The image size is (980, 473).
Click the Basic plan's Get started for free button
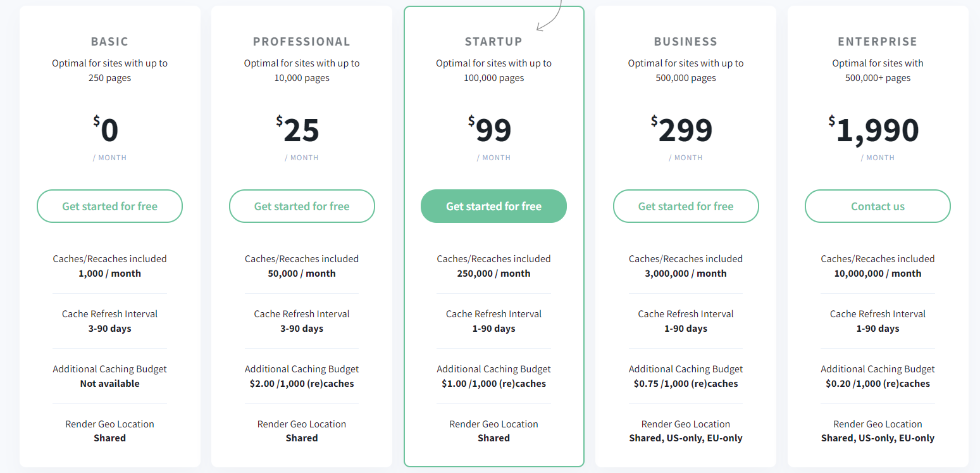[x=109, y=206]
